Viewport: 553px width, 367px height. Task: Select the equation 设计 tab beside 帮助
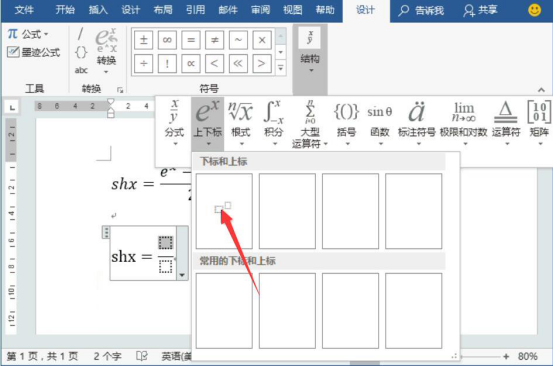365,10
